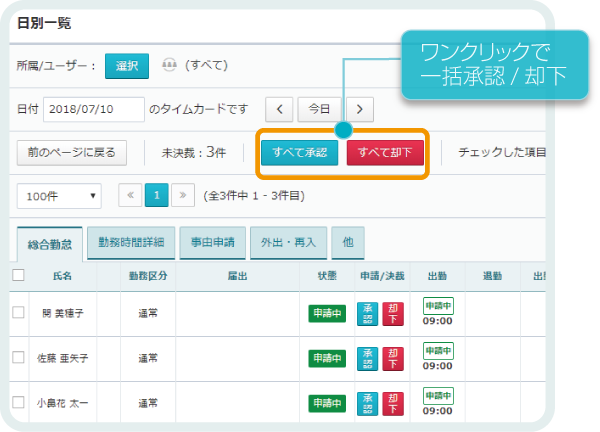Click 承認 icon in 関 美穂子 row

[x=367, y=314]
